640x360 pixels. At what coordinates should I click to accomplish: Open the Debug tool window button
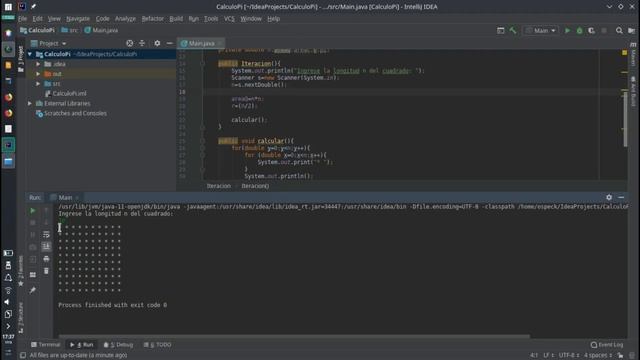coord(118,344)
